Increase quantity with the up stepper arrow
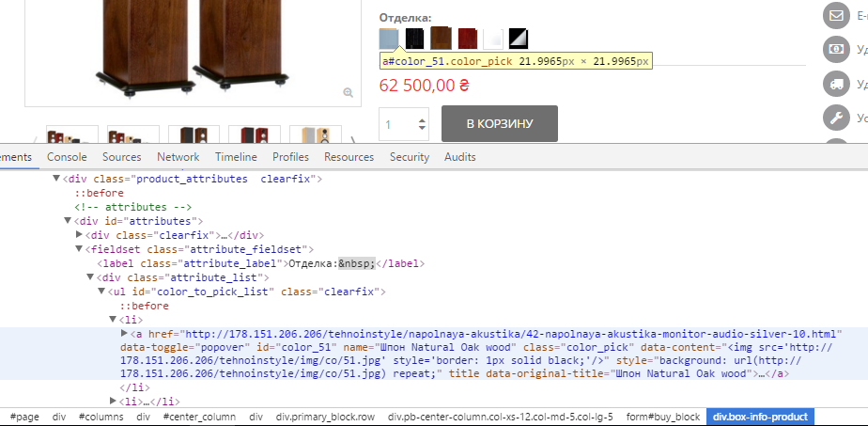Viewport: 868px width, 426px height. (423, 120)
